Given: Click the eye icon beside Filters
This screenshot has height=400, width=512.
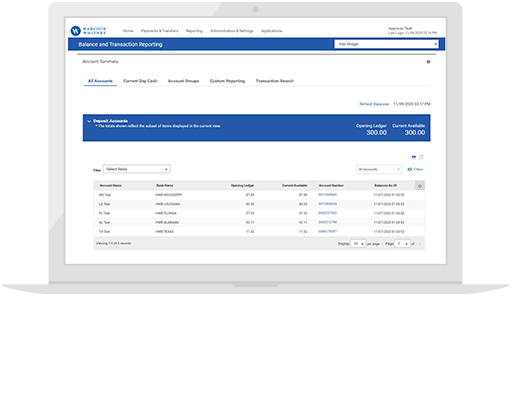Looking at the screenshot, I should (x=409, y=169).
